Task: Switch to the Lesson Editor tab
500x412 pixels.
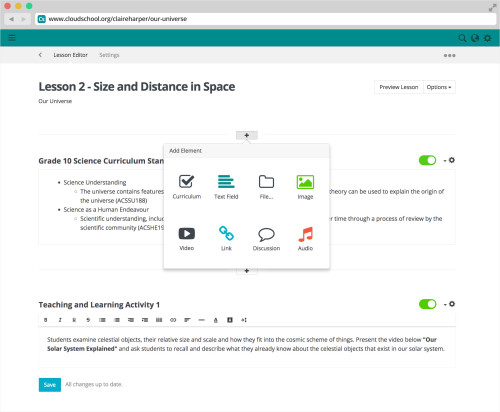Action: point(71,55)
